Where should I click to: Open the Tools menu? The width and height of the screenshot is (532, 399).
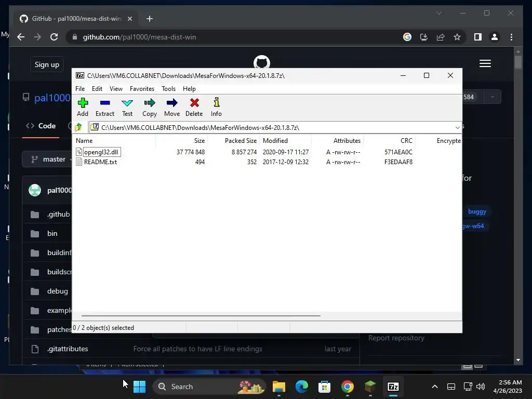(169, 88)
